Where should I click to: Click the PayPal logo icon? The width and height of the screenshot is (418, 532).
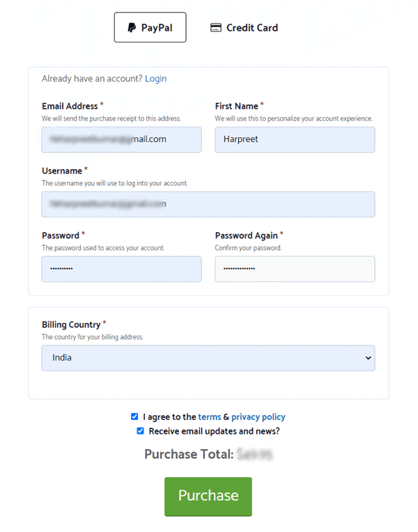132,27
